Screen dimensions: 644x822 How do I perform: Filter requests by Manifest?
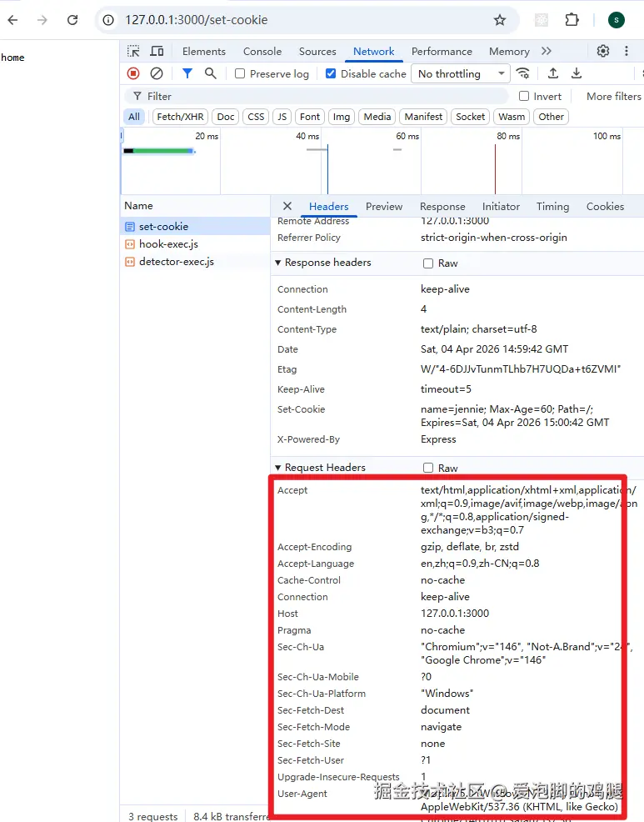pyautogui.click(x=423, y=117)
